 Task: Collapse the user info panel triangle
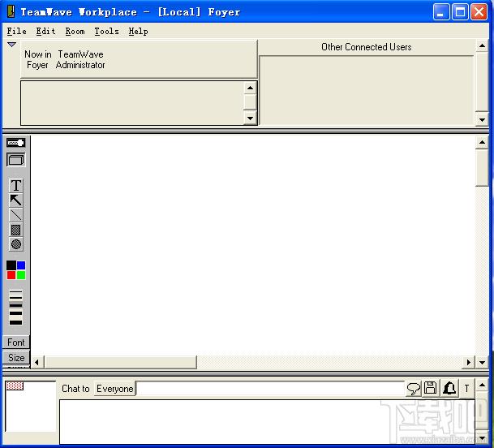11,45
